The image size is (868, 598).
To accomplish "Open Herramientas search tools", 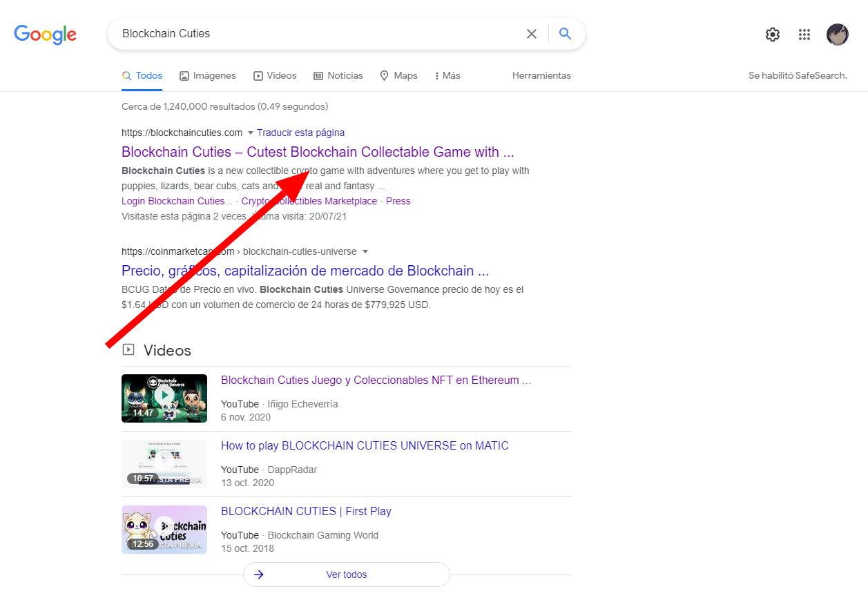I will (x=541, y=76).
